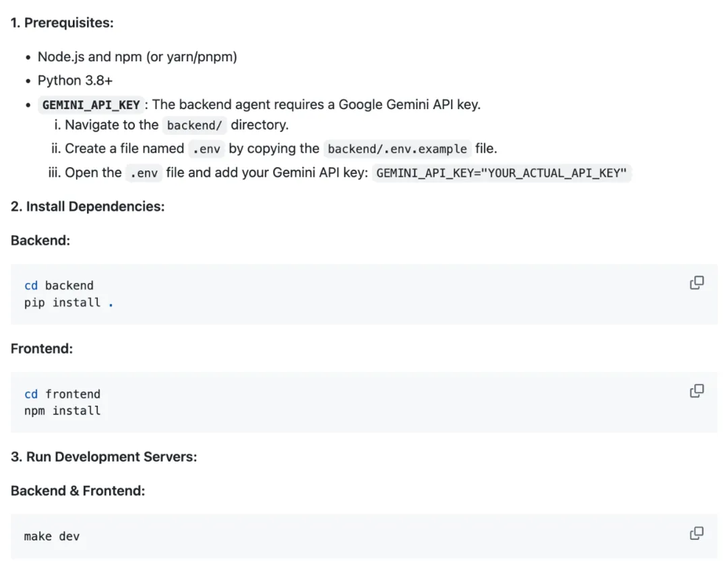This screenshot has height=562, width=728.
Task: Click the "Python 3.8+" bullet item
Action: [75, 80]
